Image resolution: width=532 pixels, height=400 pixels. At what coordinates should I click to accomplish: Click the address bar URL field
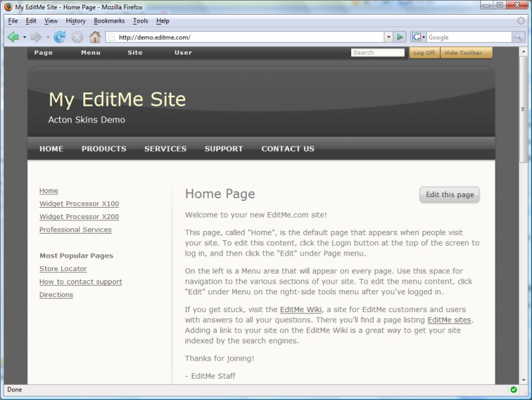point(244,37)
